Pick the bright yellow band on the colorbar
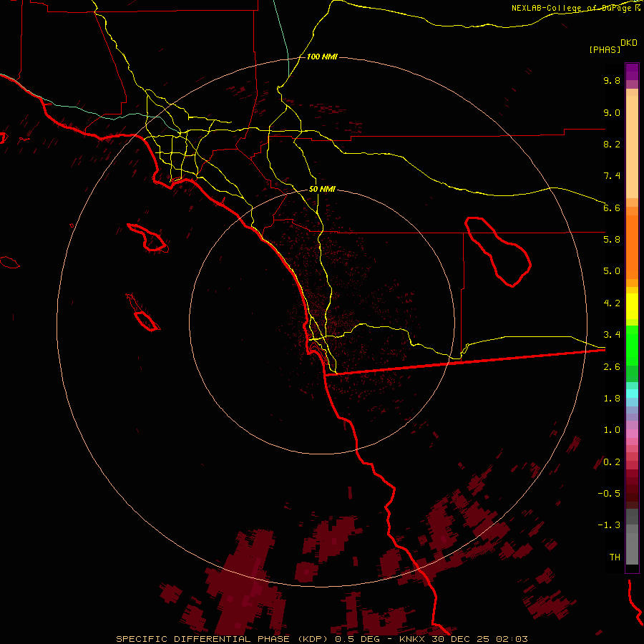 [x=632, y=306]
